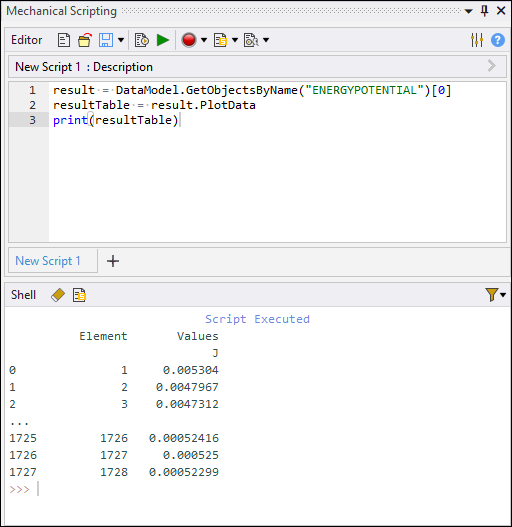Insert snippet icon in Shell toolbar
Image resolution: width=512 pixels, height=527 pixels.
tap(79, 295)
